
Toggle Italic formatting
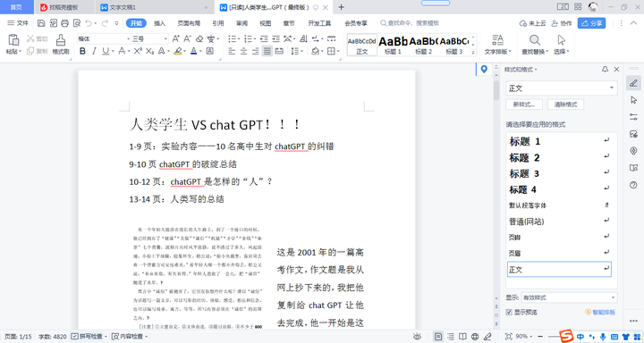point(94,51)
